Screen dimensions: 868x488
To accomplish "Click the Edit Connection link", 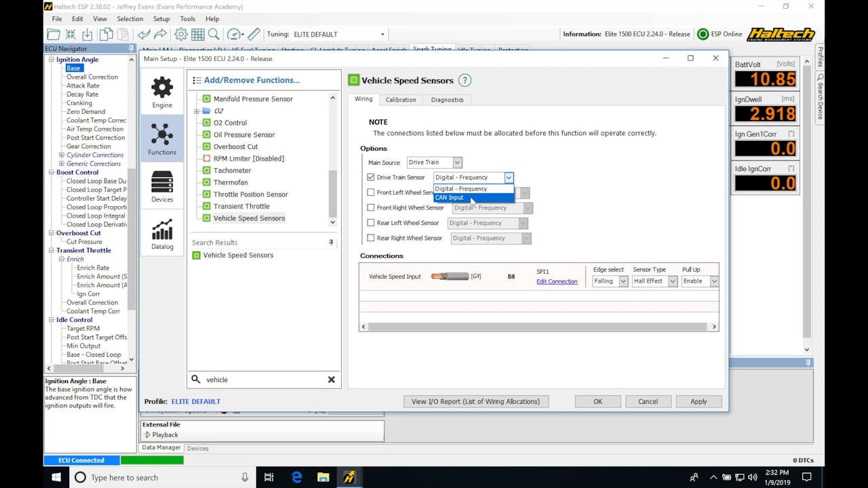I will 557,282.
